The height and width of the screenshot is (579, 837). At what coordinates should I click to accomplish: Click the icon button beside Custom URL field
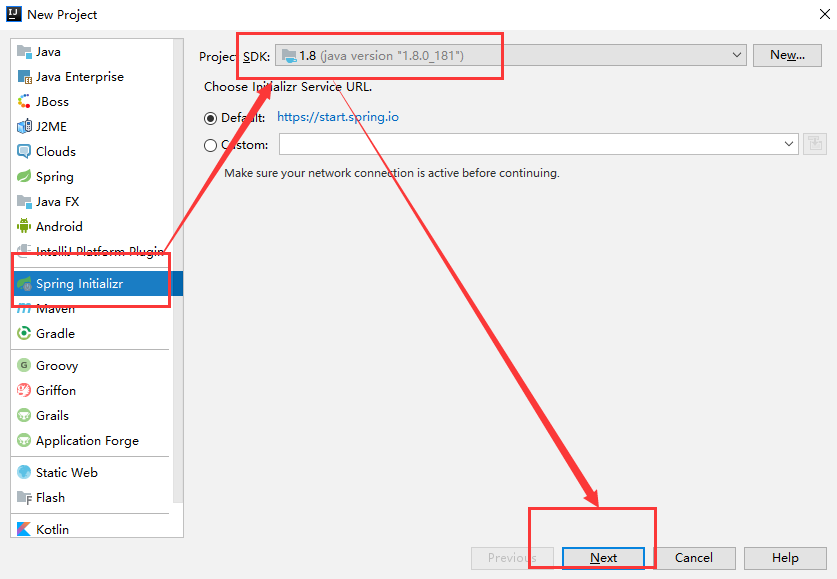click(x=815, y=144)
